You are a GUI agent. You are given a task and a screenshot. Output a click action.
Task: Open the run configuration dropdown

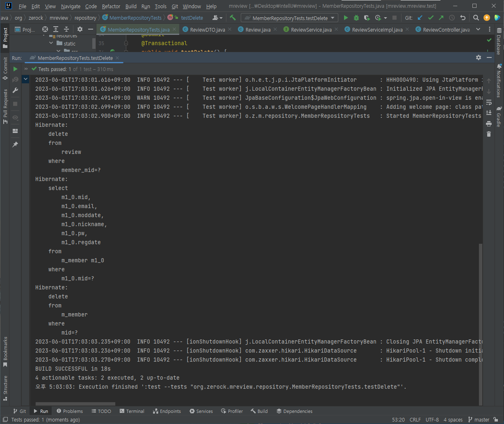pyautogui.click(x=290, y=18)
